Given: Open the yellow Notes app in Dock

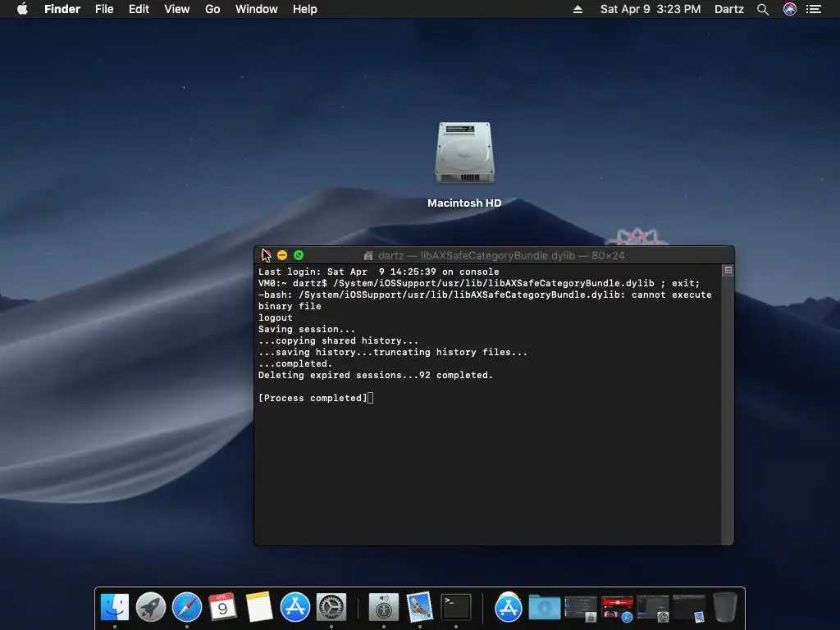Looking at the screenshot, I should [x=258, y=607].
